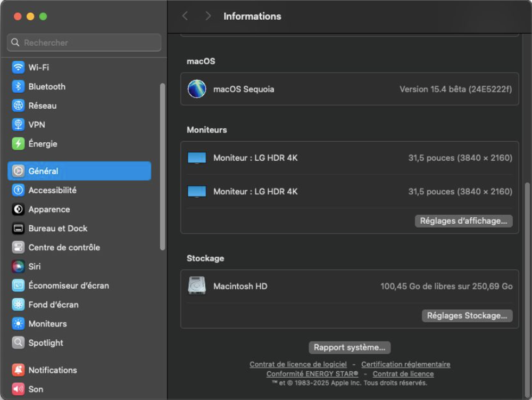Open the Centre de contrôle icon

click(x=18, y=247)
